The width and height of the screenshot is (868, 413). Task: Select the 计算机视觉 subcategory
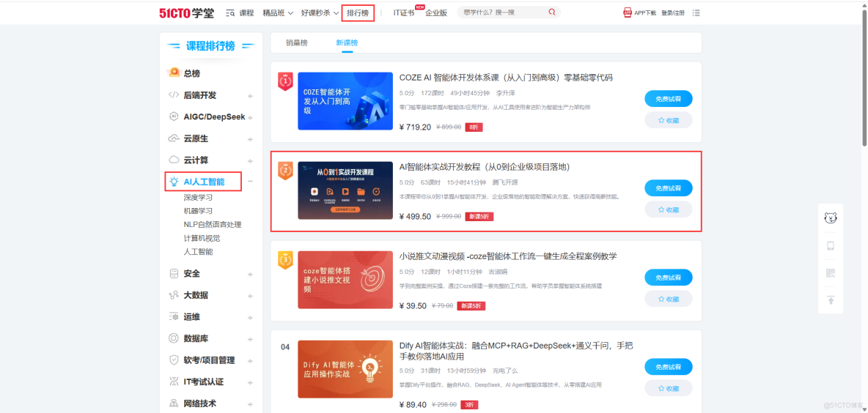click(x=202, y=238)
